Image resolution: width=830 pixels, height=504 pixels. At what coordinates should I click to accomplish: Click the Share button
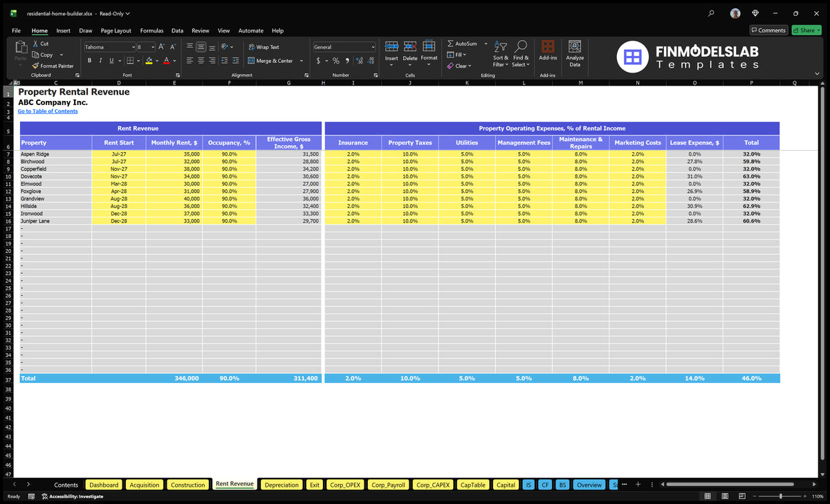point(806,30)
